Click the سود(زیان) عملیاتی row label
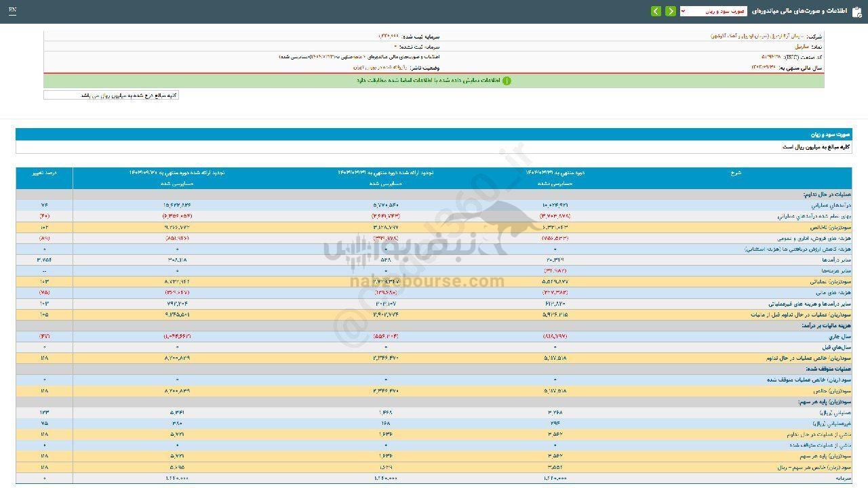 pos(831,281)
